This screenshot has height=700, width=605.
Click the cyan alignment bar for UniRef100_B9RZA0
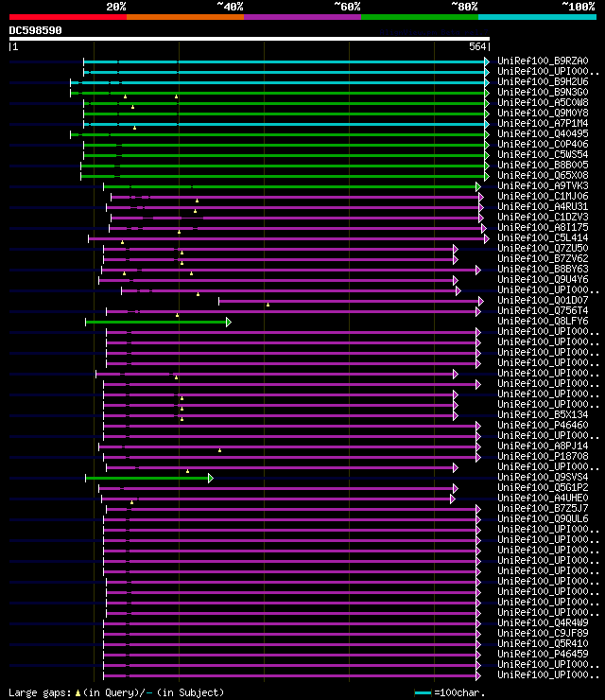tap(285, 61)
